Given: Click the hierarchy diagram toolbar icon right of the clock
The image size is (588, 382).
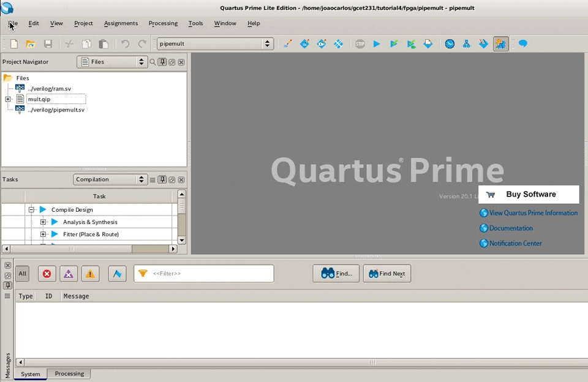Looking at the screenshot, I should [x=467, y=44].
